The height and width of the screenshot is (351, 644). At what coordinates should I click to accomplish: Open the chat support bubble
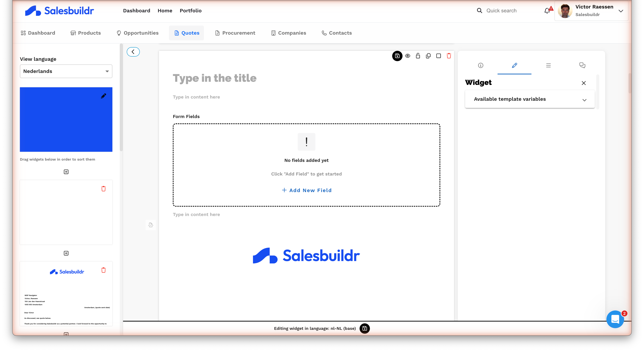[x=615, y=319]
